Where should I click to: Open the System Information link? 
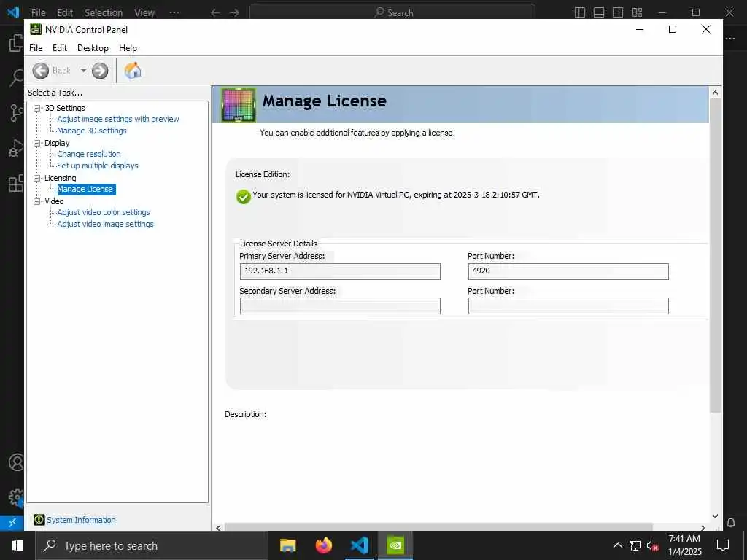81,520
